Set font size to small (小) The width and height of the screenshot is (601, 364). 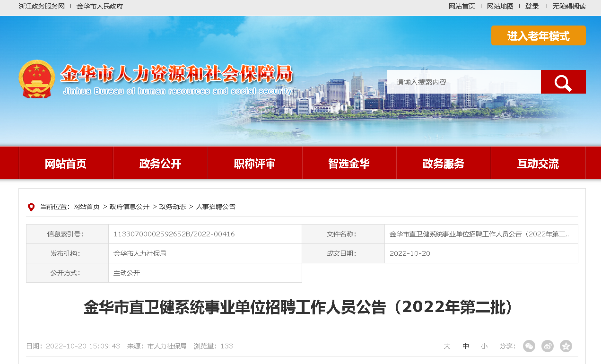484,346
